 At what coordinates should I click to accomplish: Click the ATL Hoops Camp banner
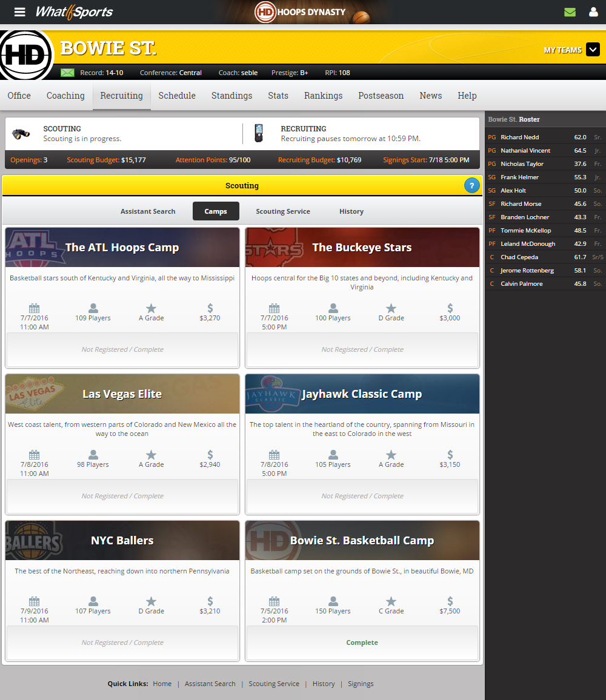coord(122,248)
